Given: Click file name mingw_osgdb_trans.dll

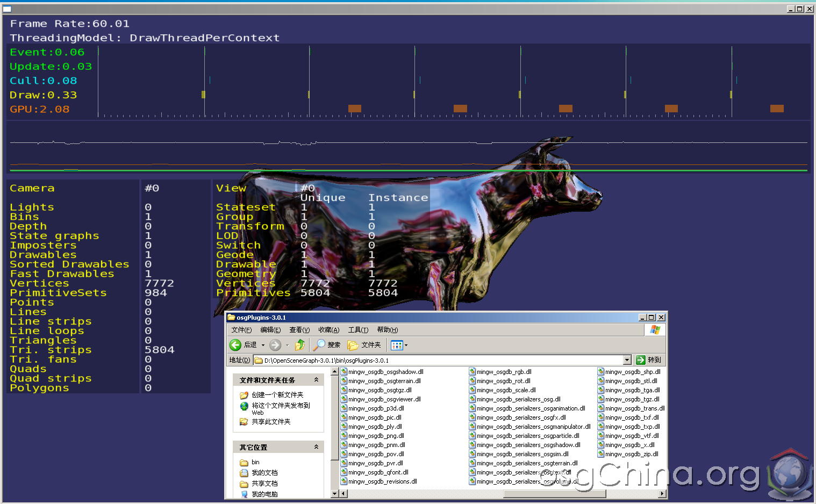Looking at the screenshot, I should pyautogui.click(x=635, y=408).
